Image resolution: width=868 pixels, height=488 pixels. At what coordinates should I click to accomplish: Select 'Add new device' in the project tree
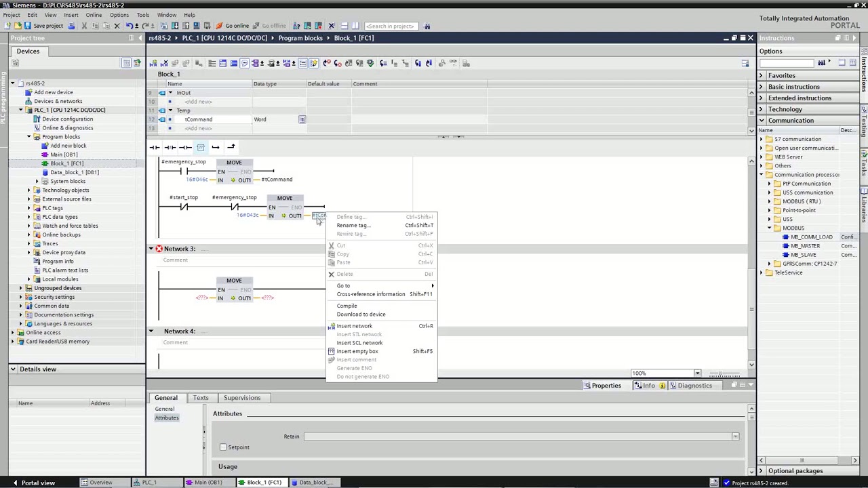coord(54,92)
